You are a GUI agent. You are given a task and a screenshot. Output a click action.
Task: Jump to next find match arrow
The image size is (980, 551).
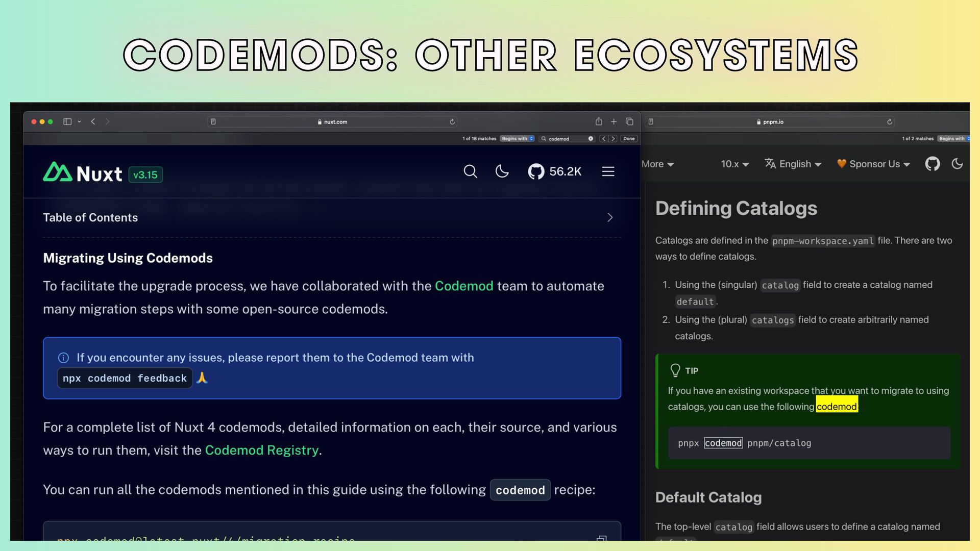coord(613,139)
